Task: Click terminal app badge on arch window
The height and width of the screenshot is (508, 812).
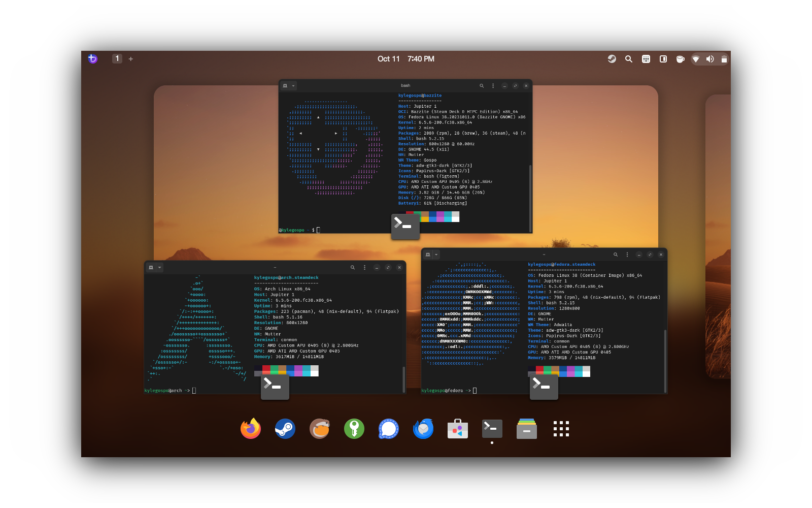Action: coord(275,387)
